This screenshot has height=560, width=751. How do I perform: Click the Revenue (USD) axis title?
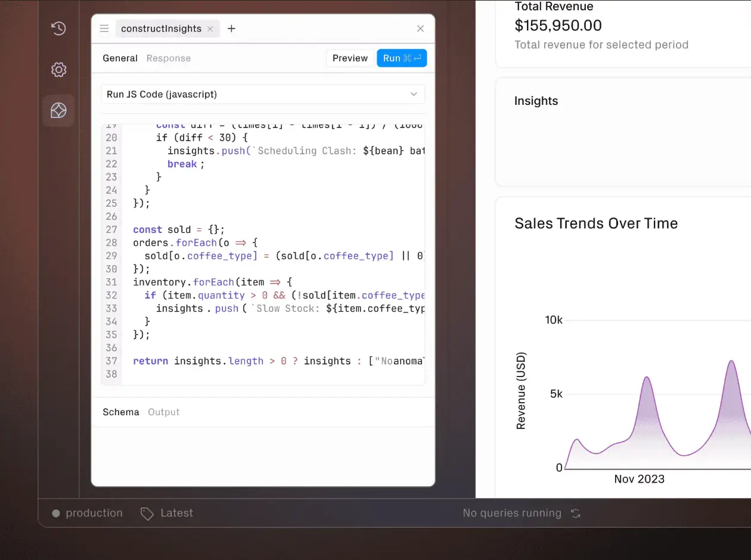click(521, 391)
